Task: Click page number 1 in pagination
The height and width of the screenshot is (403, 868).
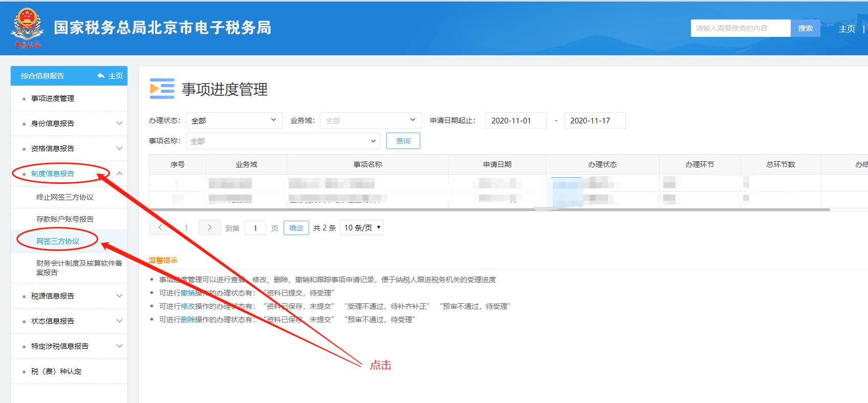Action: point(186,228)
